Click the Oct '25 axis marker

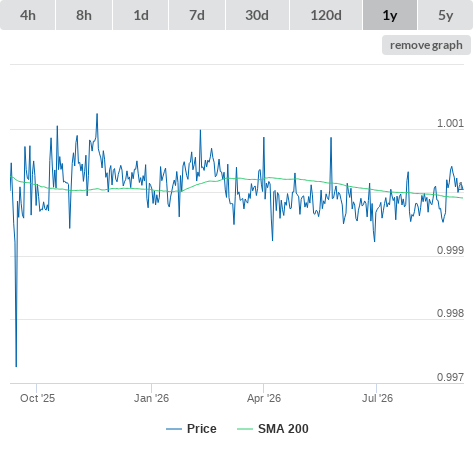tap(37, 398)
